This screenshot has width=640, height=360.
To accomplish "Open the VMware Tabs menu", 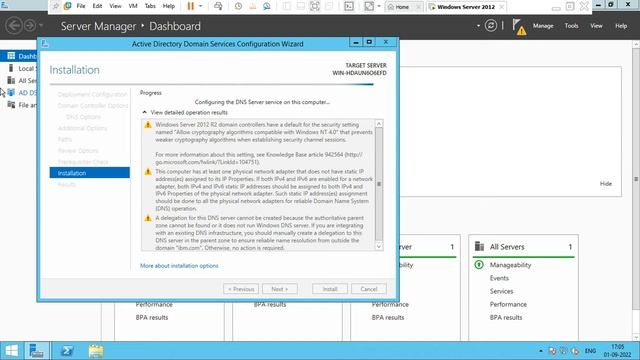I will coord(150,6).
